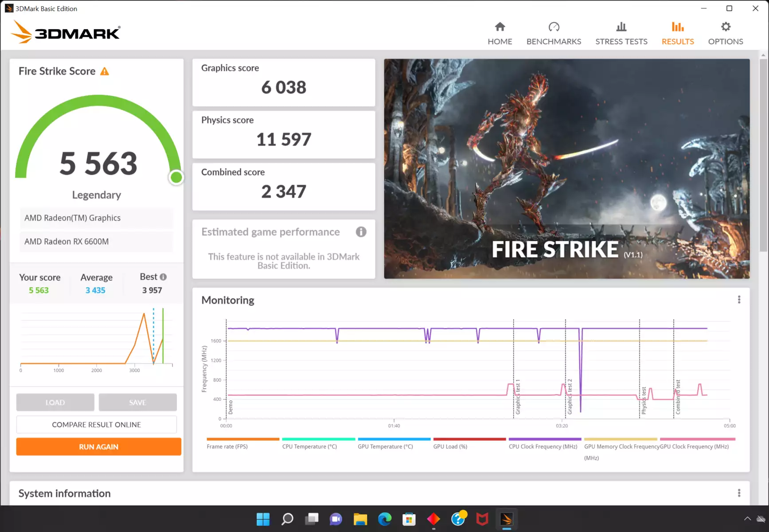Click the vertical scrollbar thumb
Screen dimensions: 769x532
click(x=763, y=155)
